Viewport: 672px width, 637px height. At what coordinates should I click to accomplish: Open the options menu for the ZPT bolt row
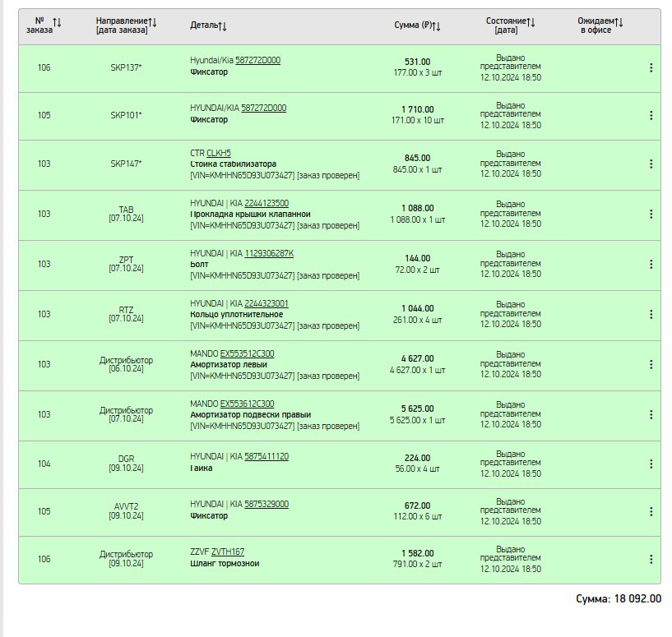(x=651, y=264)
